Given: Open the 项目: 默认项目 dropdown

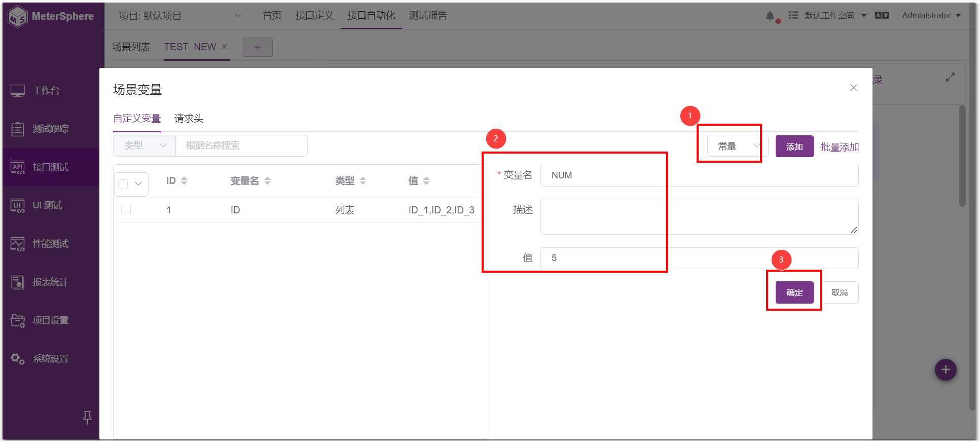Looking at the screenshot, I should 180,16.
